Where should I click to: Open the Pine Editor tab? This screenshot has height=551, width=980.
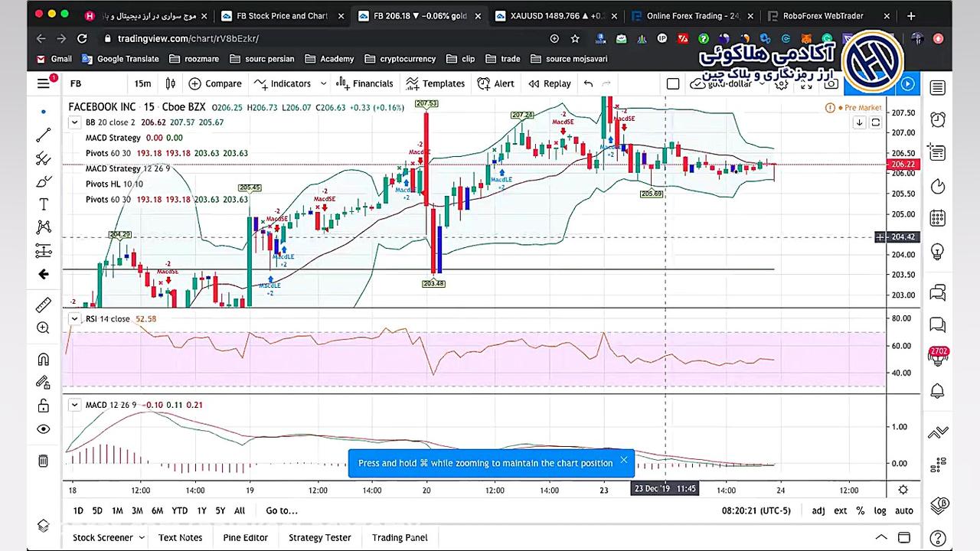pos(246,537)
